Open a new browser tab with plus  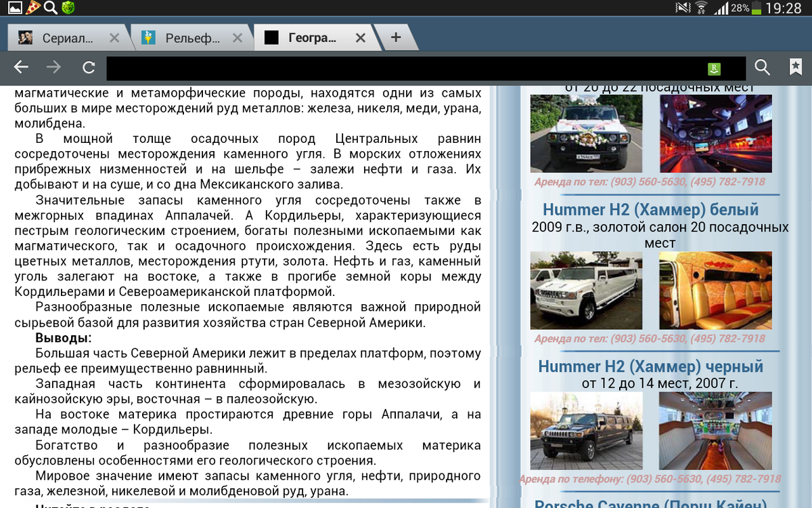(396, 37)
